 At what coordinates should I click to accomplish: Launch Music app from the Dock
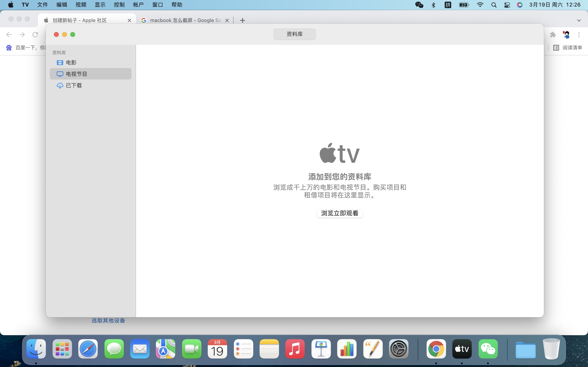(x=295, y=349)
